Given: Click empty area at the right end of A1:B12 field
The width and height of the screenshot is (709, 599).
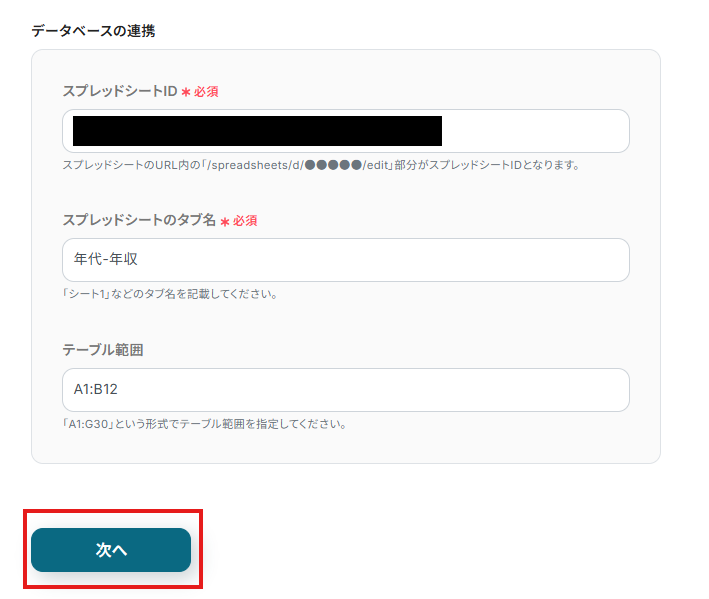Looking at the screenshot, I should pyautogui.click(x=580, y=390).
